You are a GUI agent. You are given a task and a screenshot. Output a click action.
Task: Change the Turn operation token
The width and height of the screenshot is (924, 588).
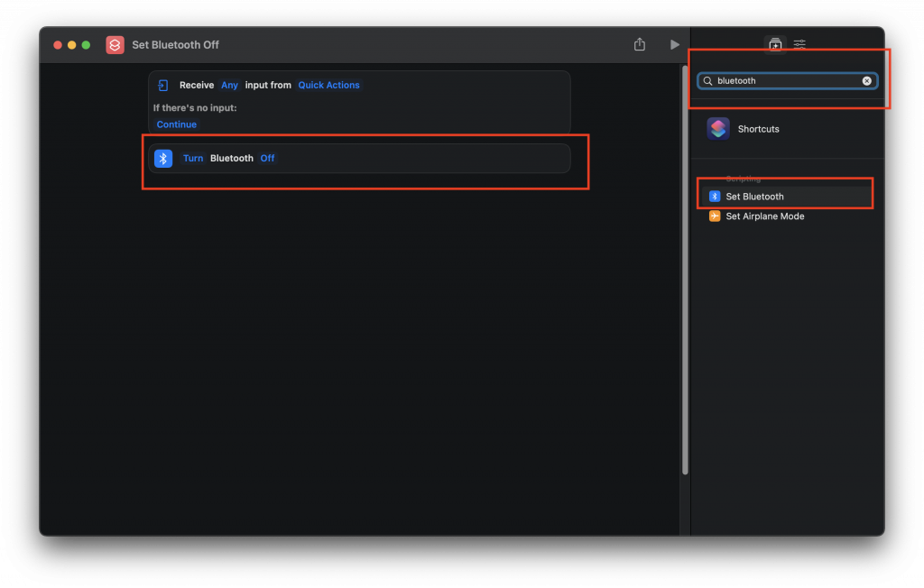click(x=193, y=159)
